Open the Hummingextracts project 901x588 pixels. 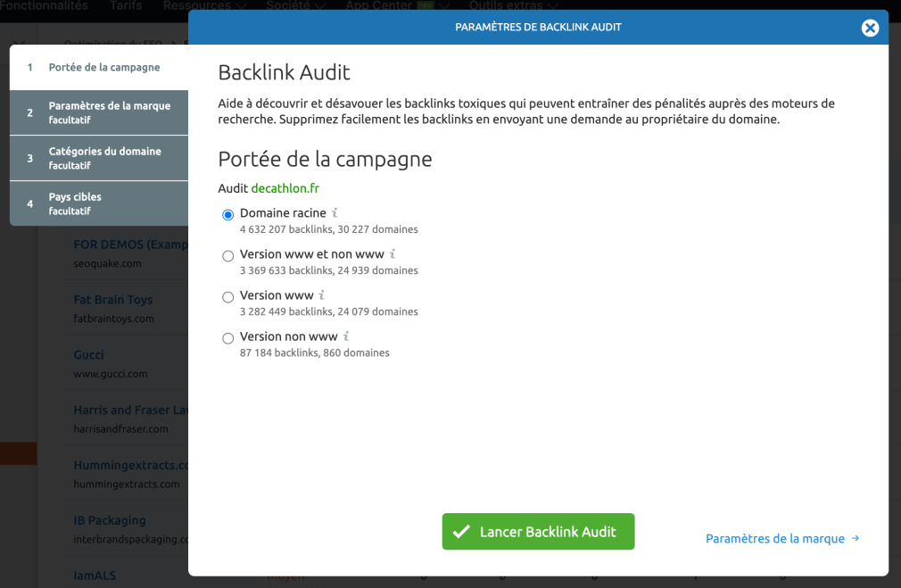click(131, 465)
